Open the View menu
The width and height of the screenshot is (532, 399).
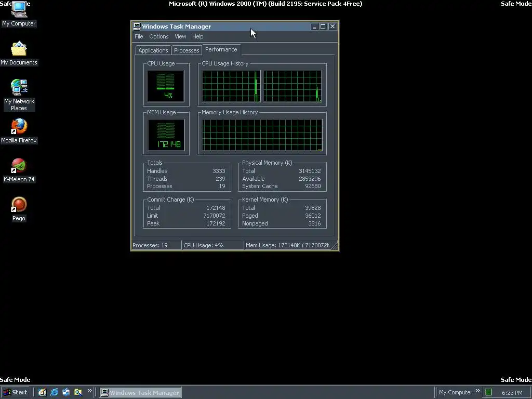[x=180, y=36]
